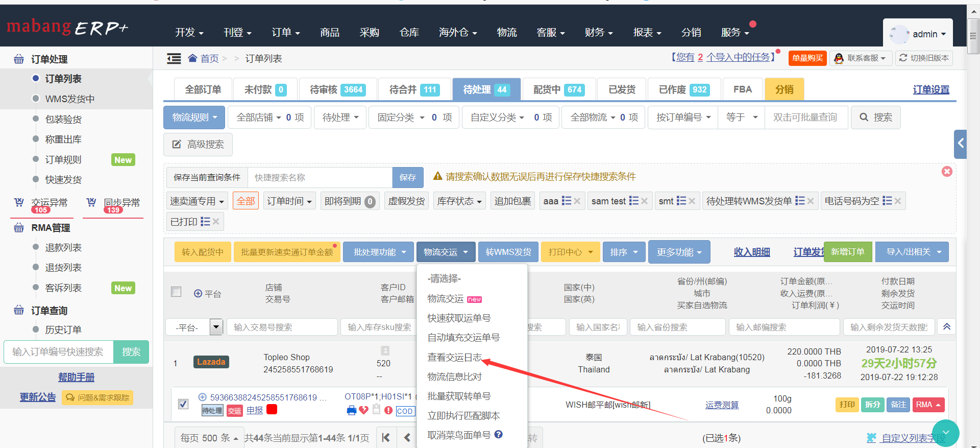
Task: Close the quick search panel with red X
Action: coord(947,172)
